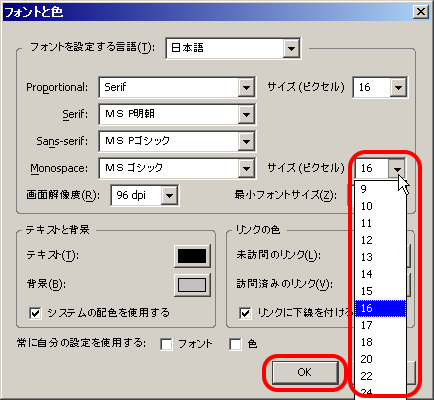The width and height of the screenshot is (434, 400).
Task: Expand the Monospace font dropdown showing ＭＳ ゴシック
Action: (177, 168)
